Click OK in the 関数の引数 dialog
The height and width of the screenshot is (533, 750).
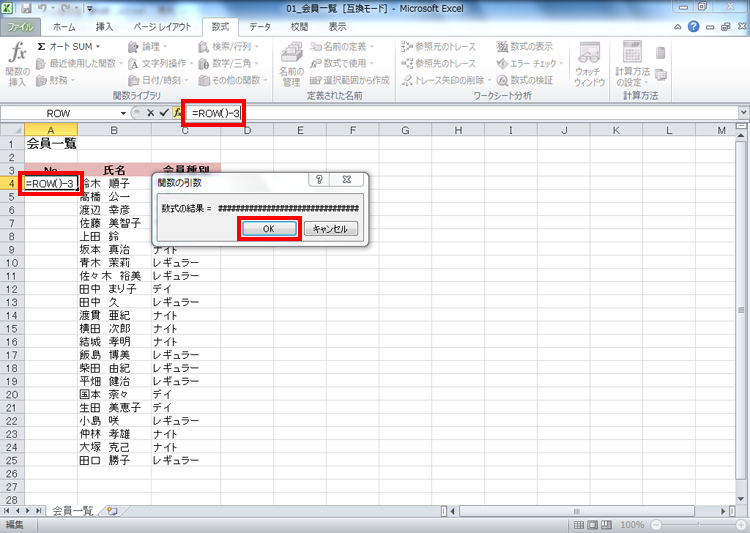pyautogui.click(x=269, y=229)
